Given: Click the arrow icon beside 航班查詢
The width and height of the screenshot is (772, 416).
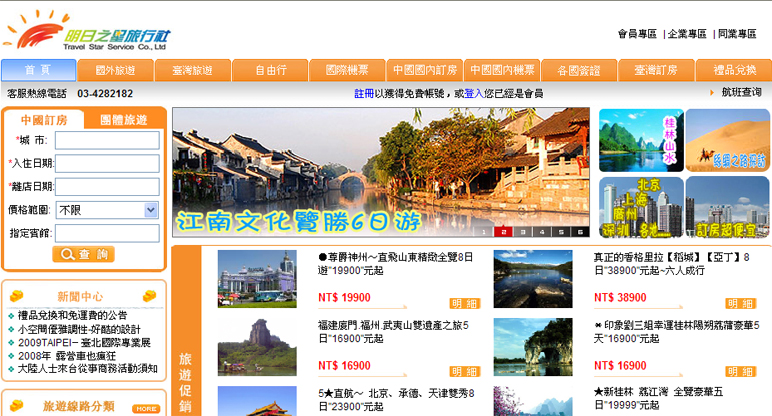Looking at the screenshot, I should [710, 93].
